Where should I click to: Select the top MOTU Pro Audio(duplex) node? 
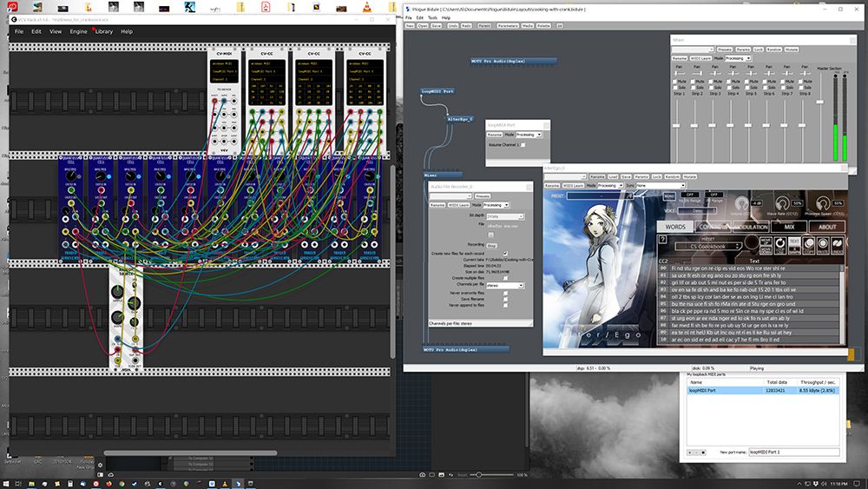(x=513, y=61)
